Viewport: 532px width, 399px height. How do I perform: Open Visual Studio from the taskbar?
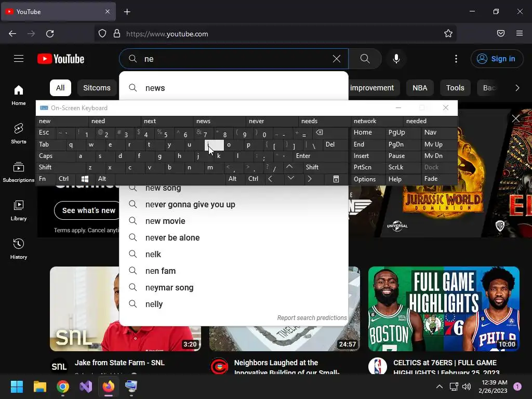[86, 387]
